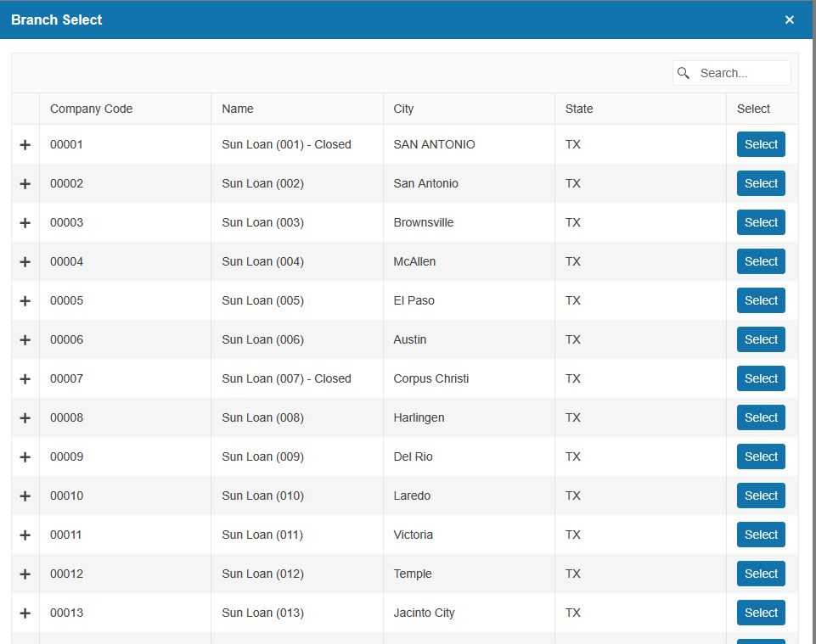Click the Select column header
The height and width of the screenshot is (644, 816).
click(763, 109)
